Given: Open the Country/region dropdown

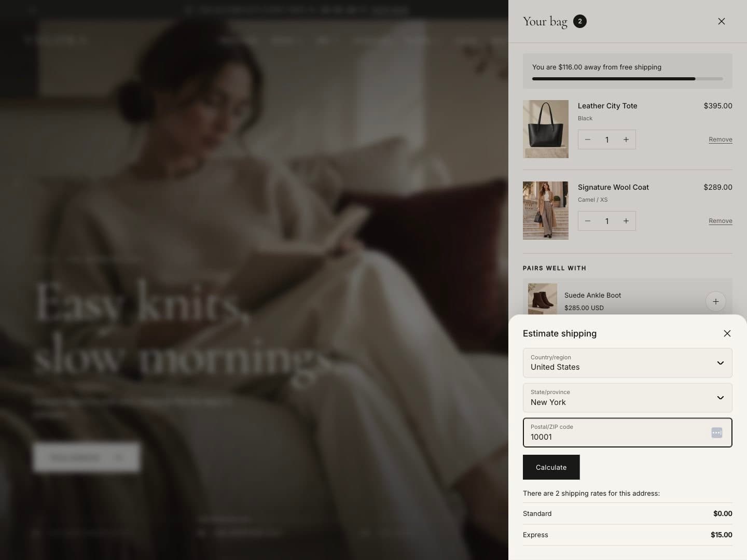Looking at the screenshot, I should click(x=628, y=363).
